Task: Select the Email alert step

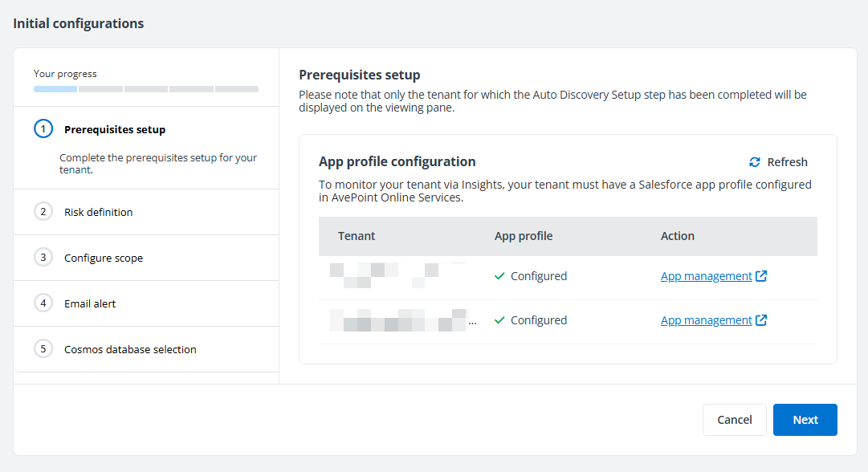Action: [x=90, y=304]
